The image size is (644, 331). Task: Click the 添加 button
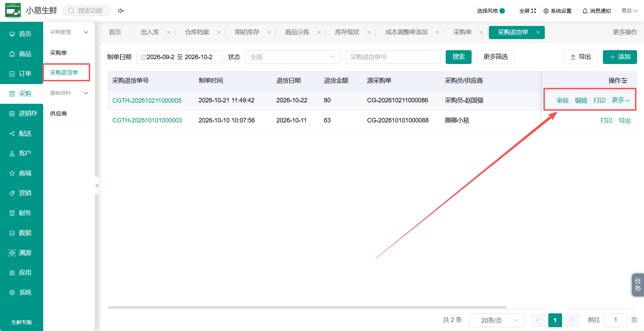pos(620,57)
